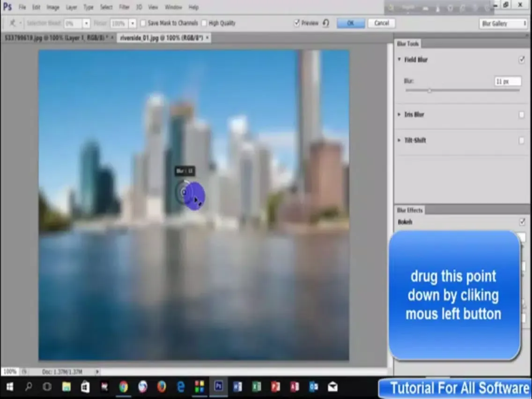
Task: Click the globe browser icon beside Chrome
Action: [142, 387]
